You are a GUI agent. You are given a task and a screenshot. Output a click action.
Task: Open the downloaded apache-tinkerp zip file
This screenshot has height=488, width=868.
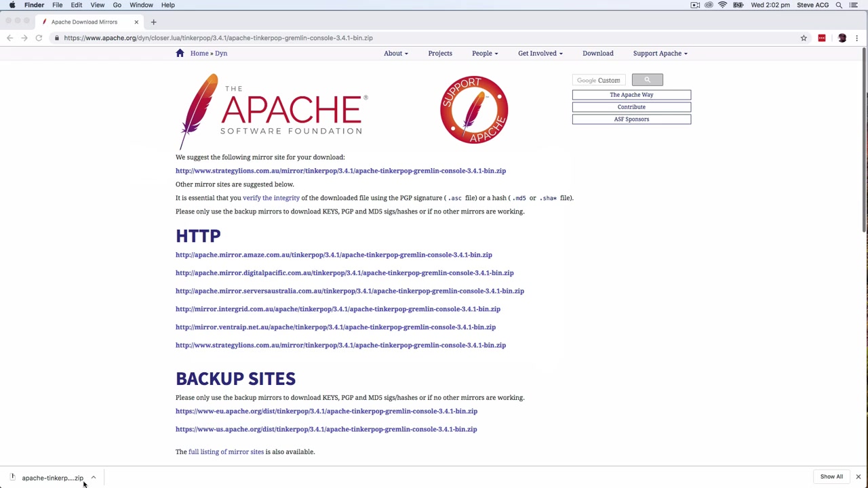coord(52,478)
